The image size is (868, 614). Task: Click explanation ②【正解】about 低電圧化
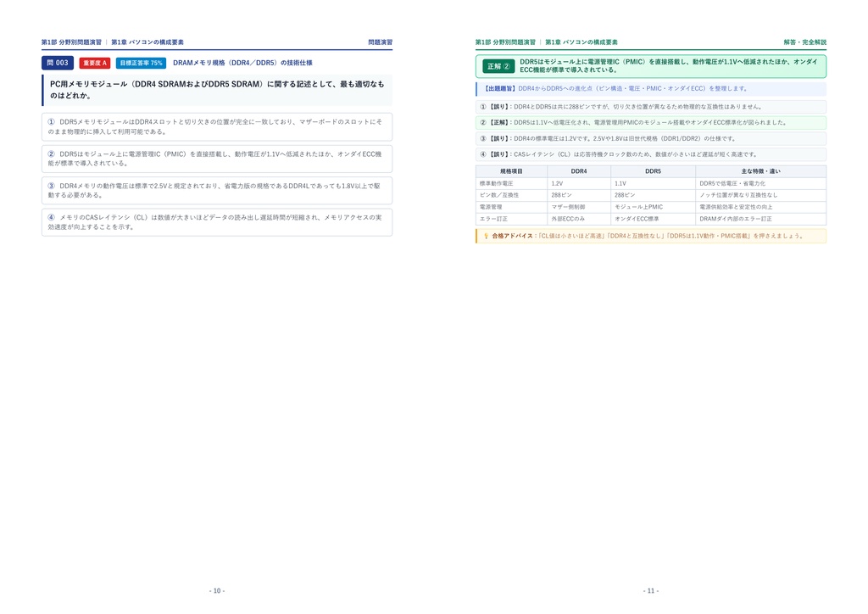651,122
